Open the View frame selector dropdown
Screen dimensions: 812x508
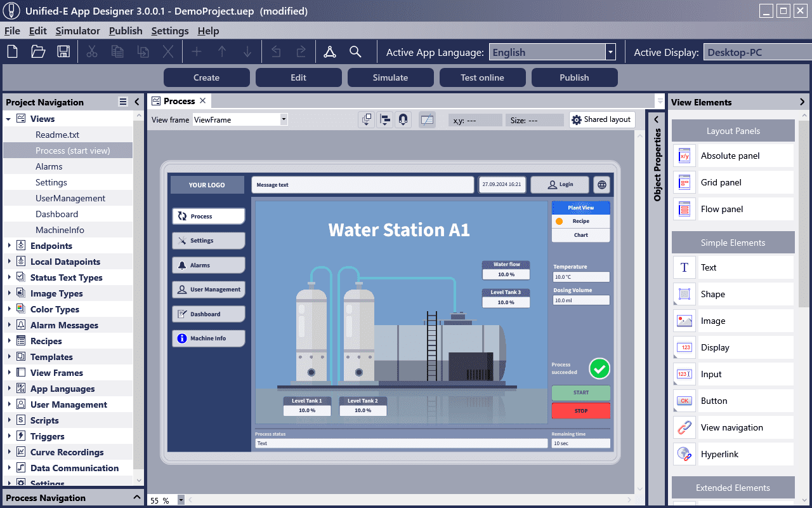click(x=283, y=119)
